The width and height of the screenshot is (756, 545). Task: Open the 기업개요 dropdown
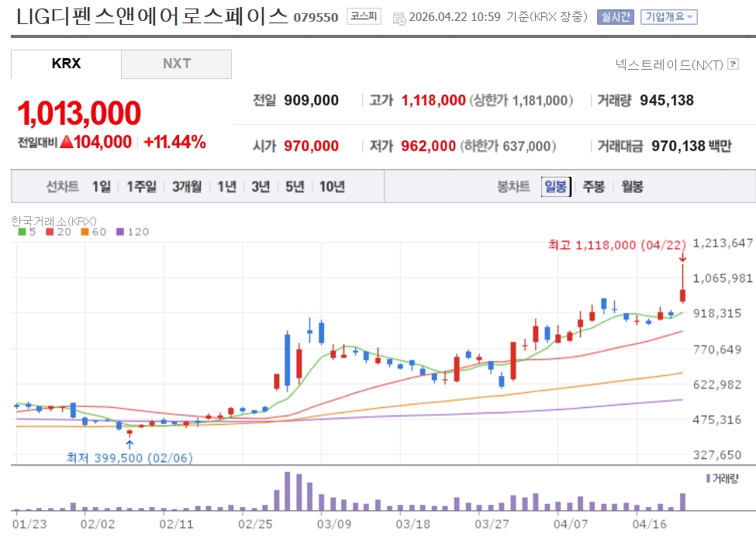point(668,17)
